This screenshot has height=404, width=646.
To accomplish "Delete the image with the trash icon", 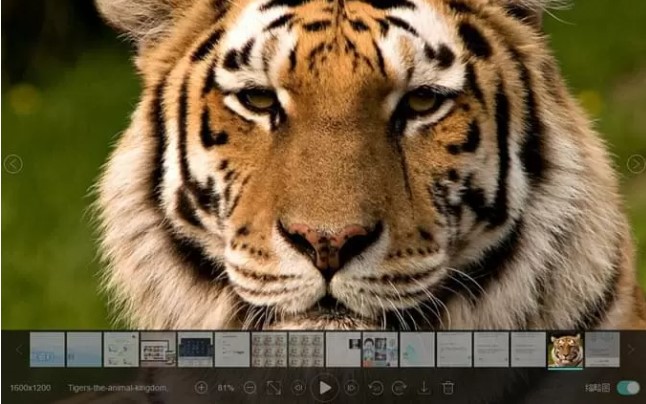I will [448, 388].
